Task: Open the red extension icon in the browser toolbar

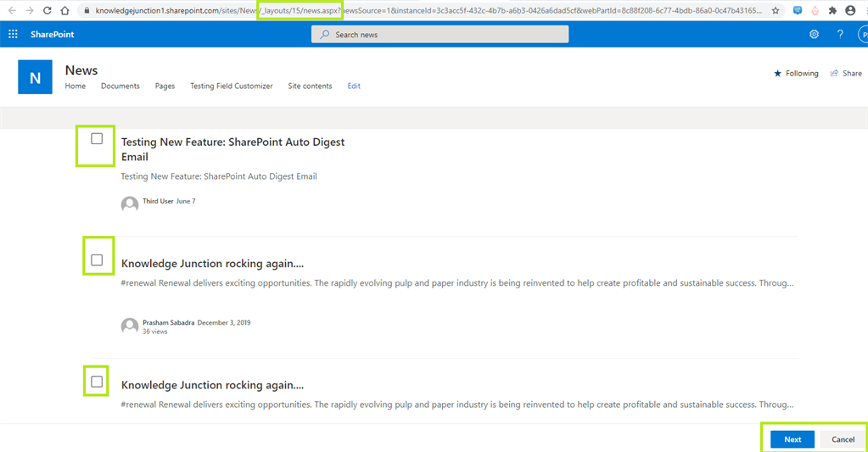Action: pyautogui.click(x=815, y=10)
